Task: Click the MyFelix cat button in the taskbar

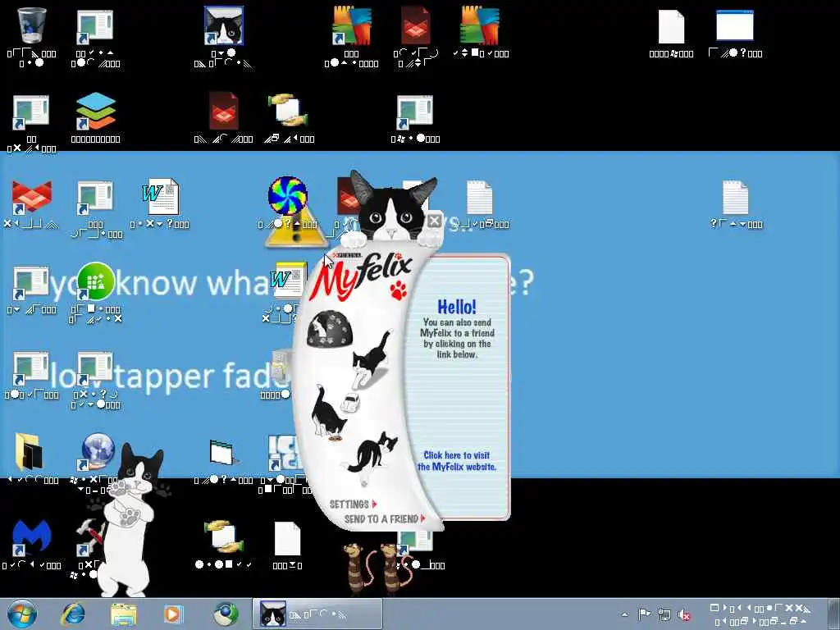Action: click(317, 614)
